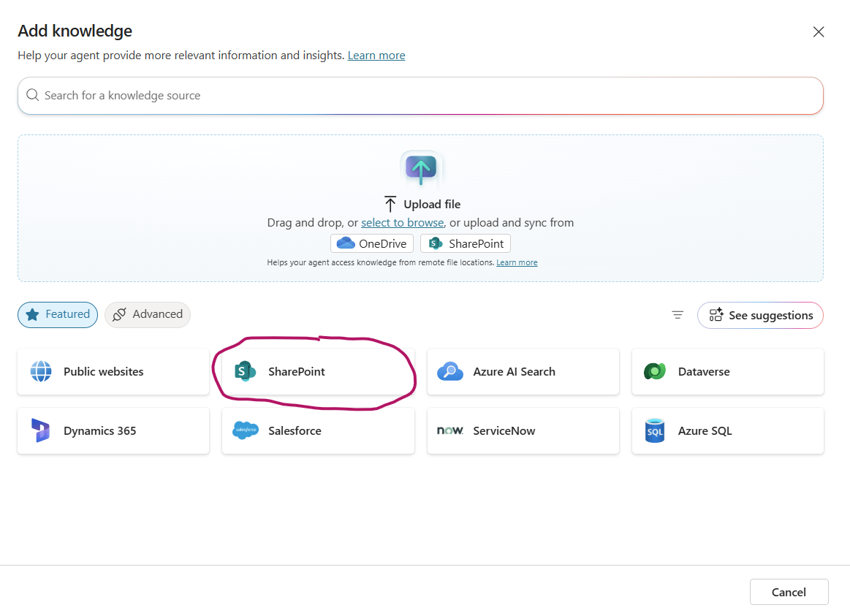Screen dimensions: 850x616
Task: Sync files from OneDrive button
Action: [372, 243]
